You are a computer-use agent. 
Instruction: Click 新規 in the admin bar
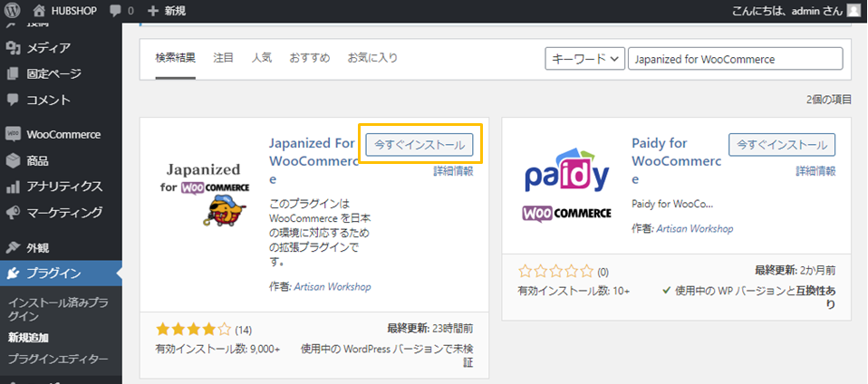(175, 11)
